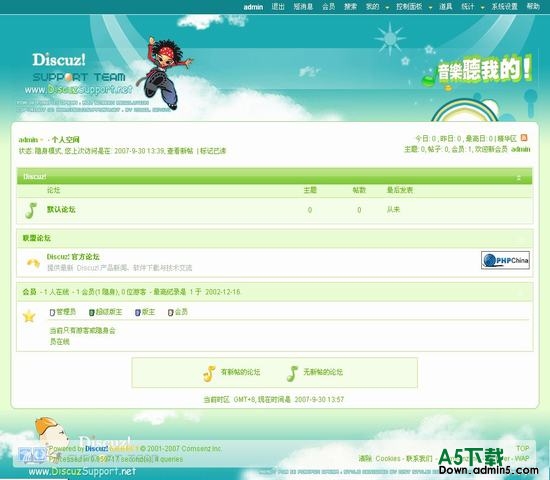Click 查看新帖 to view new posts

(x=180, y=151)
